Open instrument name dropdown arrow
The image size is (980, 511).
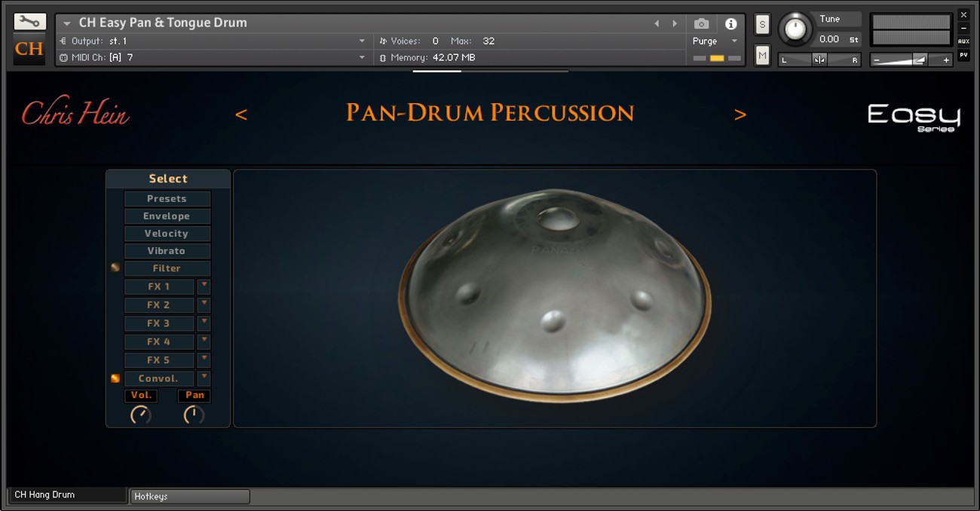tap(67, 23)
